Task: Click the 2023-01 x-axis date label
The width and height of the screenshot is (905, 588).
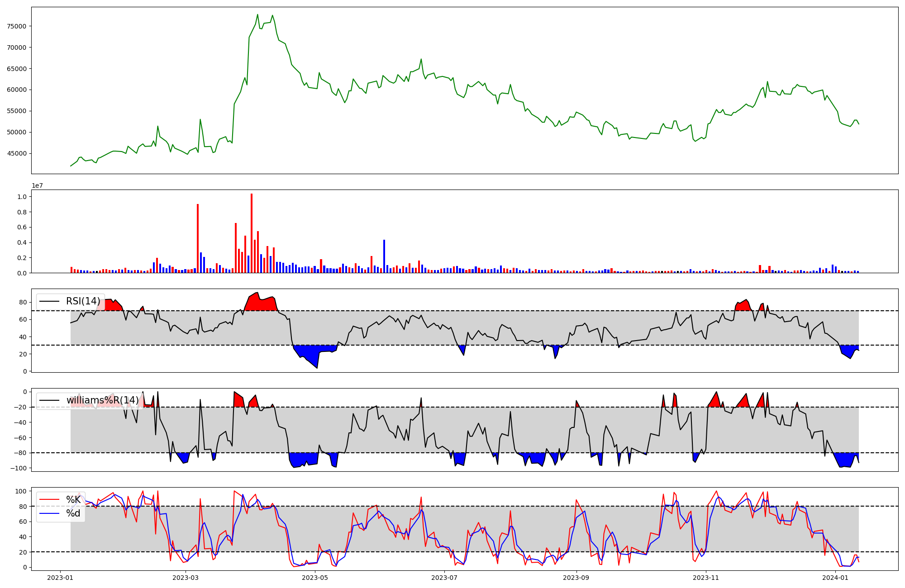Action: tap(60, 578)
